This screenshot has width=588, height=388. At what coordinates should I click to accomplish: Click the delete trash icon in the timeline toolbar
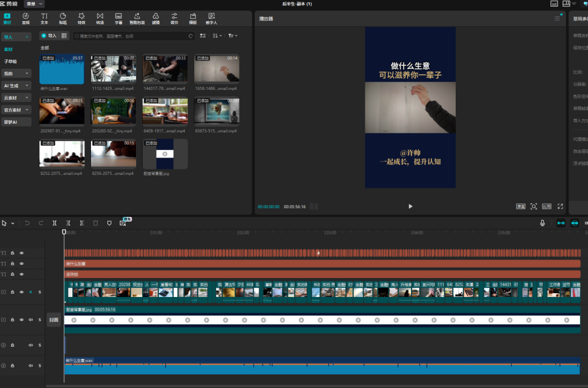pos(96,223)
